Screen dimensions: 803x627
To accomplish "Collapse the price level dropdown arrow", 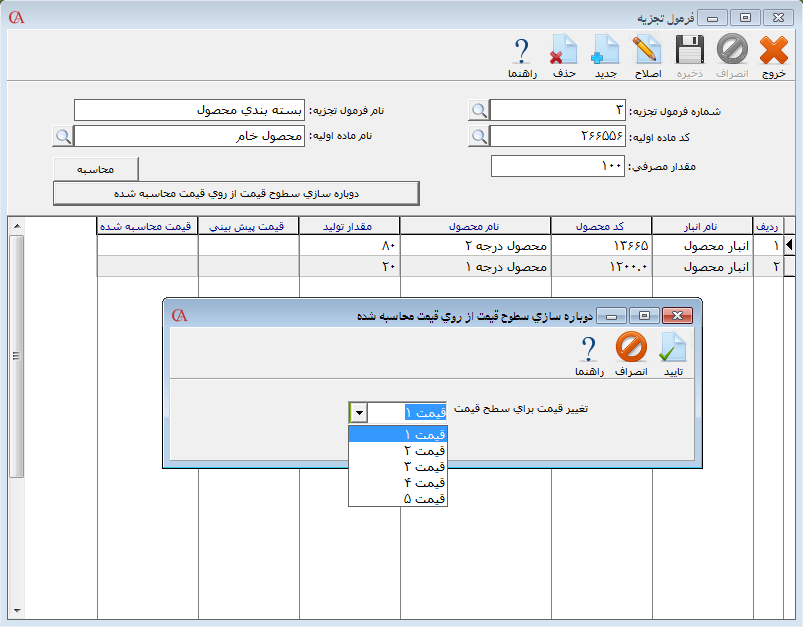I will pos(358,413).
